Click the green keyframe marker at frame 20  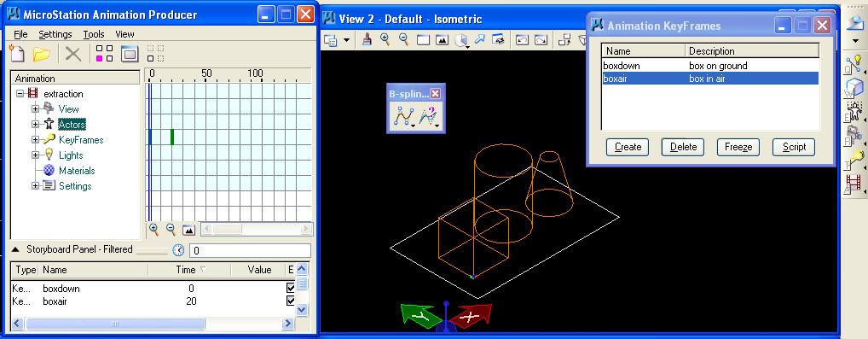pyautogui.click(x=172, y=137)
